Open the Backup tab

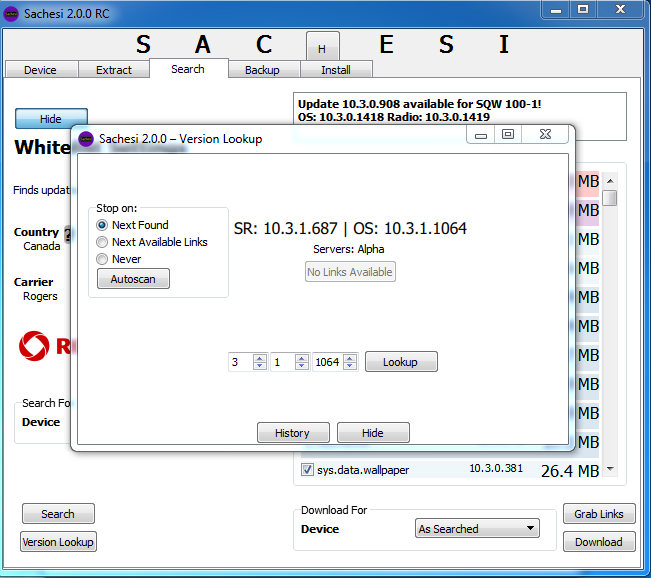[x=262, y=70]
